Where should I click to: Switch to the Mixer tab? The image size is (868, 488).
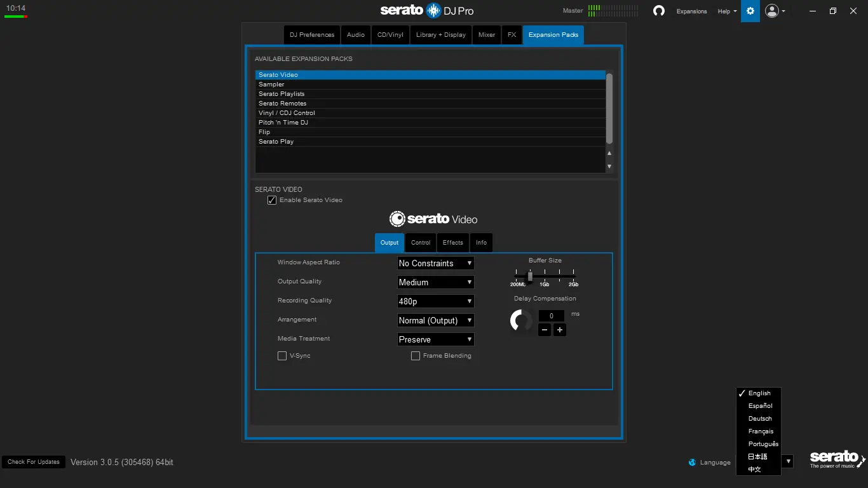pos(487,35)
